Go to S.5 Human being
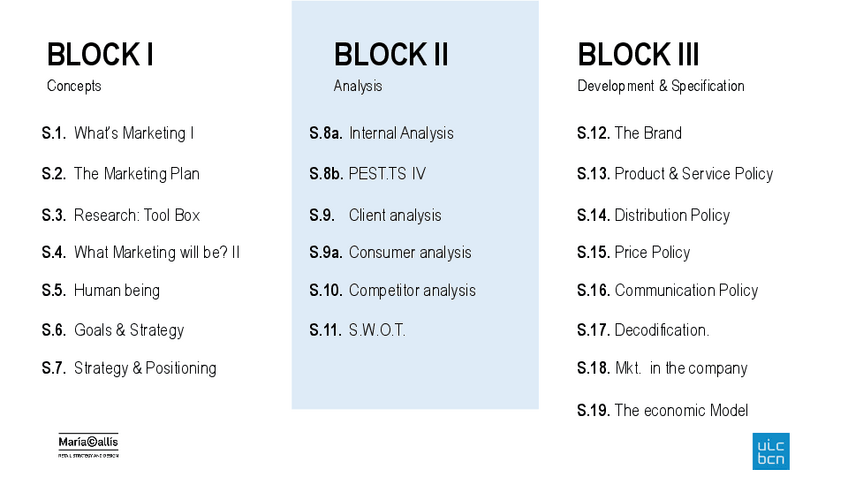Image resolution: width=848 pixels, height=477 pixels. [101, 291]
